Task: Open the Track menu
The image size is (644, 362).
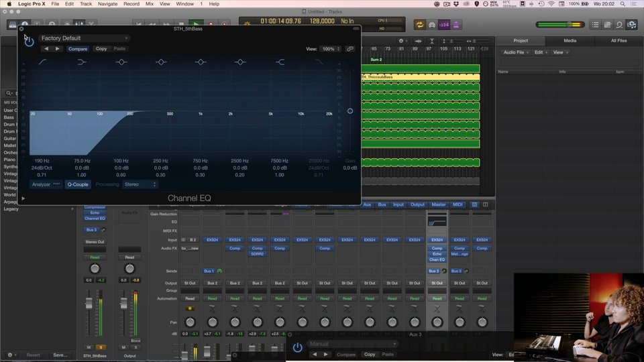Action: pyautogui.click(x=85, y=4)
